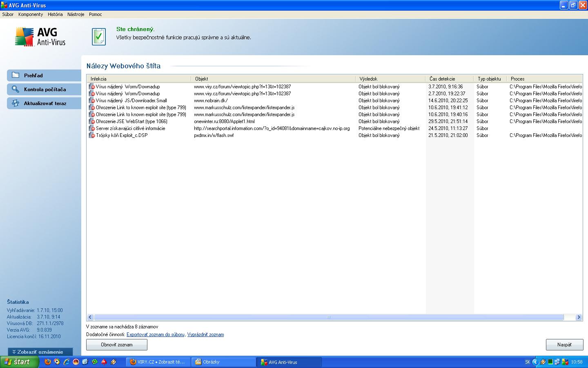
Task: Expand hidden system tray icons arrow
Action: tap(535, 362)
